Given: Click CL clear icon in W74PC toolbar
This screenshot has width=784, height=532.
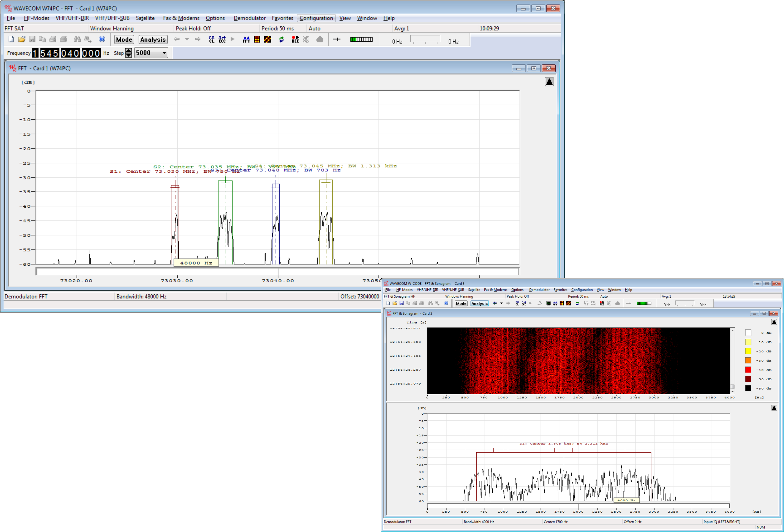Looking at the screenshot, I should [x=212, y=40].
